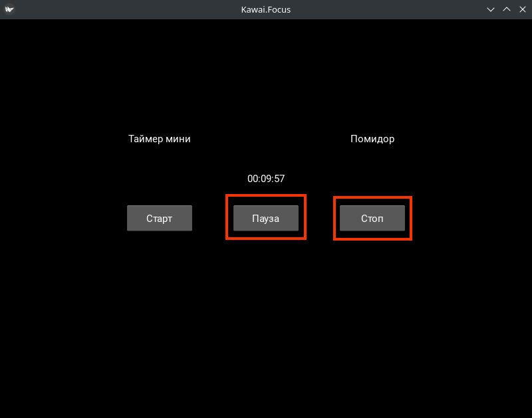This screenshot has width=532, height=418.
Task: Click the X icon in title bar
Action: click(x=522, y=9)
